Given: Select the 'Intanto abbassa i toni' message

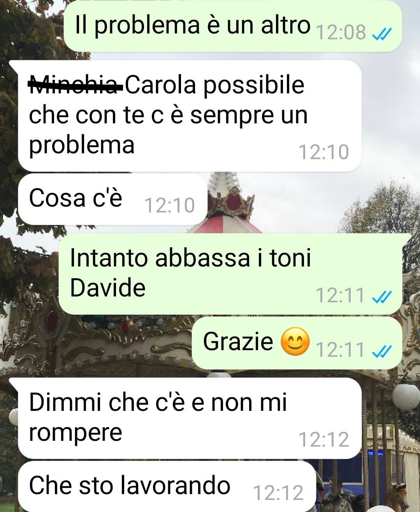Looking at the screenshot, I should coord(230,274).
